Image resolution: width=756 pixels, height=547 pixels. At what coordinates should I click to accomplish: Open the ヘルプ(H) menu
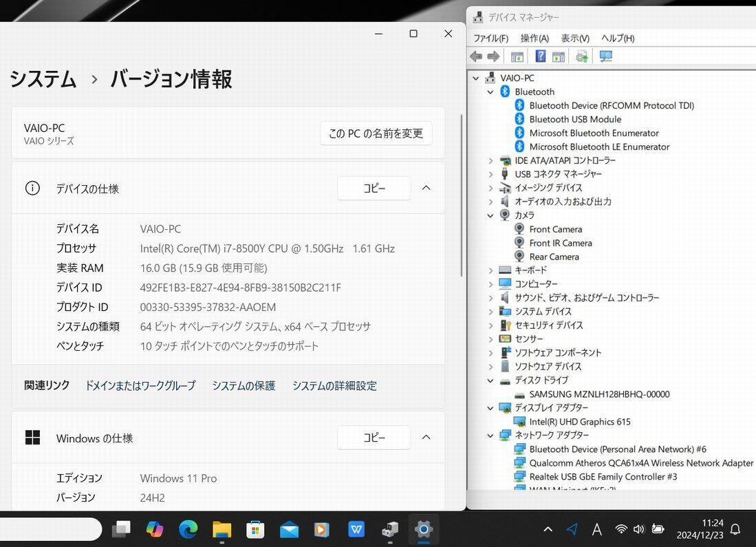[x=618, y=38]
